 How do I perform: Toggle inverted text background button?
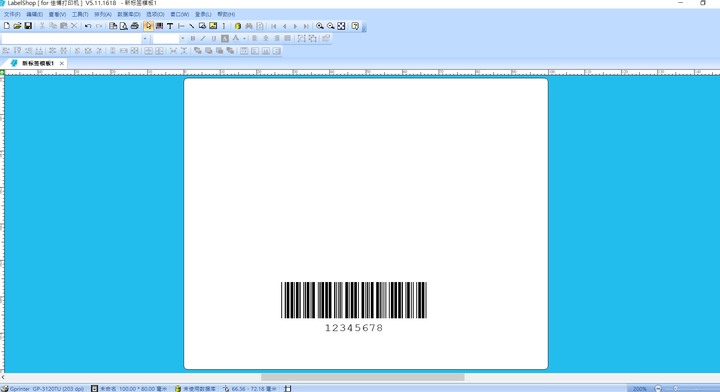coord(225,39)
